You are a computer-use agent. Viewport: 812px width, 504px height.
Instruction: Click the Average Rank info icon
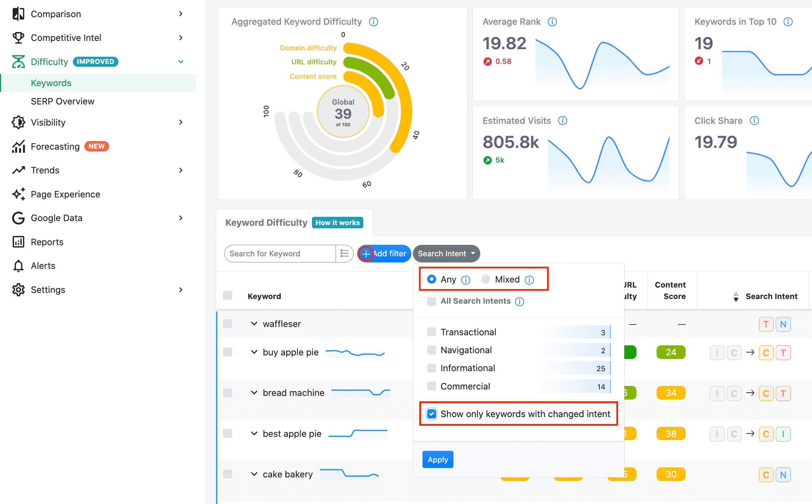[x=552, y=22]
